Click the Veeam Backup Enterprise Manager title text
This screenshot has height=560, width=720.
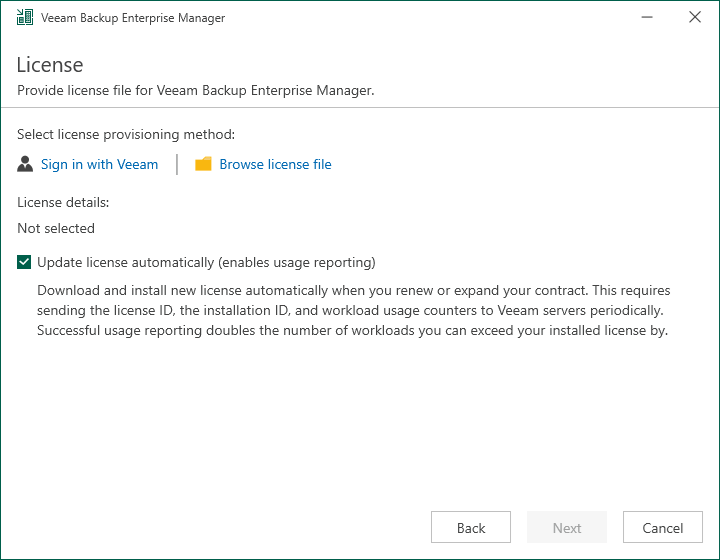click(x=133, y=18)
